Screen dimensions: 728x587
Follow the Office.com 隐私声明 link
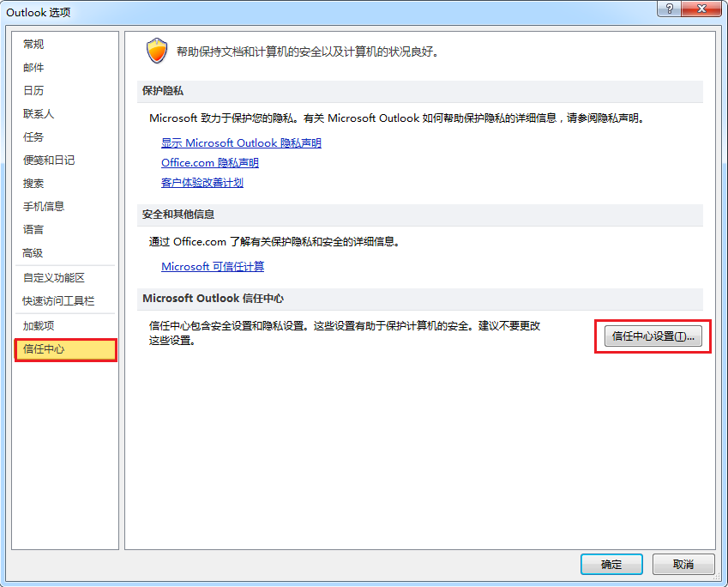click(210, 163)
